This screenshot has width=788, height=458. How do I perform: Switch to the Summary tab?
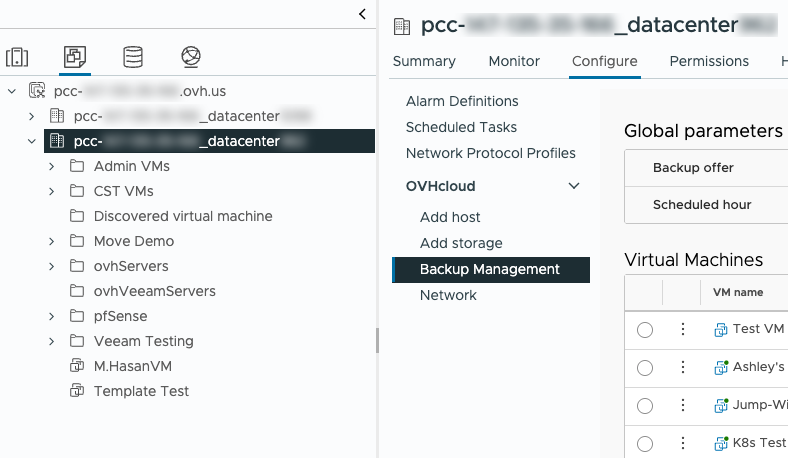click(424, 61)
